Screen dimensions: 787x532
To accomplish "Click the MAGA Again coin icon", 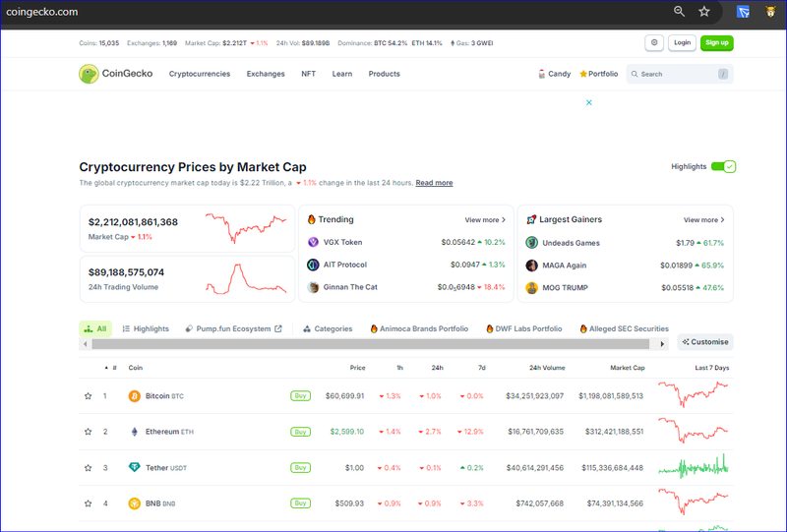I will (531, 265).
